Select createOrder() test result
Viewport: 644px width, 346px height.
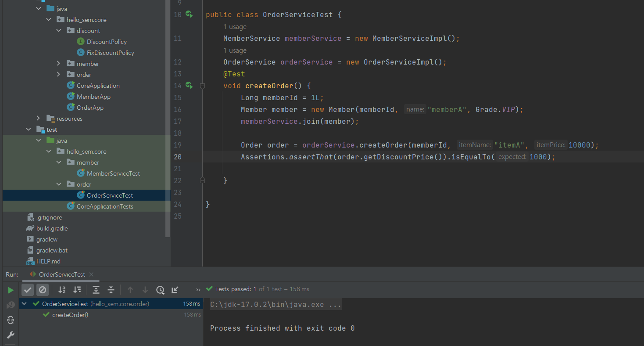[70, 315]
